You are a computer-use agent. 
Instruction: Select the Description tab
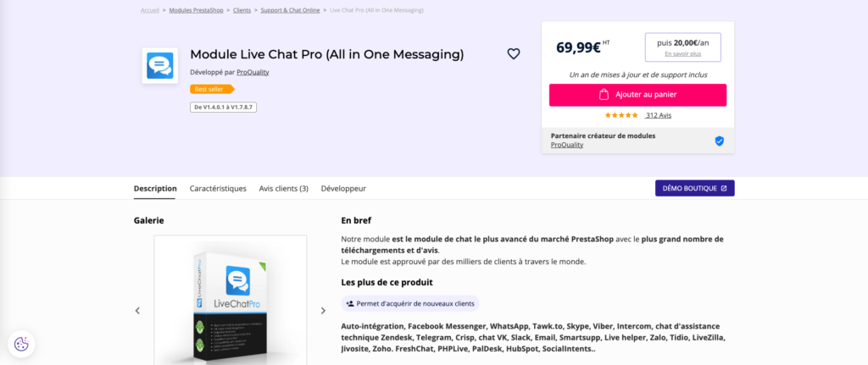coord(155,188)
